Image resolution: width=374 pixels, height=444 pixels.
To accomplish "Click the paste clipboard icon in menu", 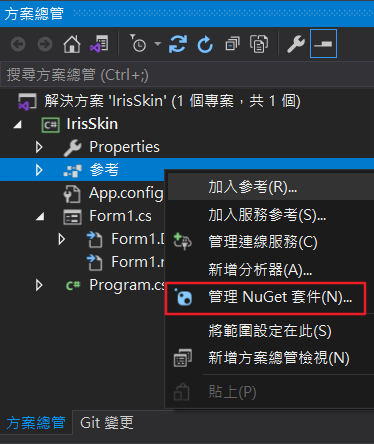I will tap(182, 392).
